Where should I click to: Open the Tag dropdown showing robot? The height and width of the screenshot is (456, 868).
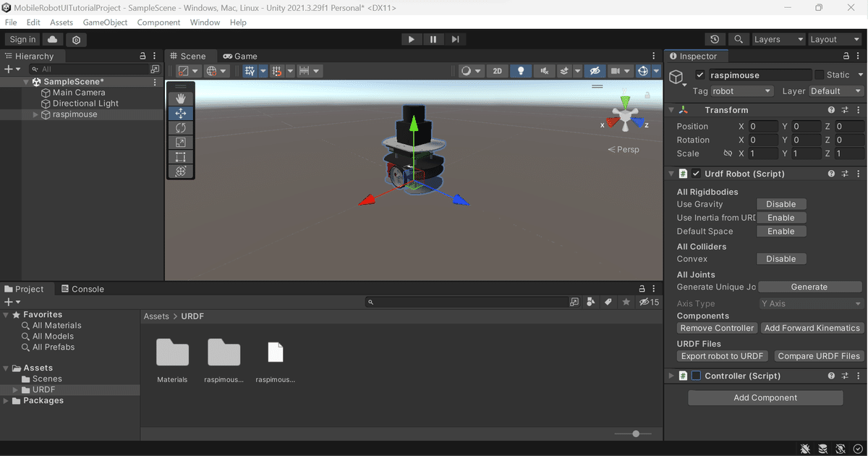click(x=742, y=91)
